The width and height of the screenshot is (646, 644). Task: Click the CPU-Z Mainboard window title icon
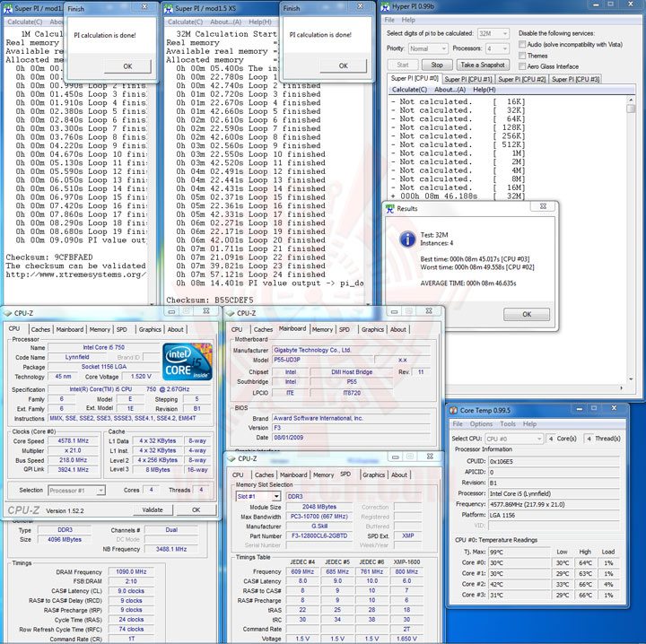tap(231, 313)
